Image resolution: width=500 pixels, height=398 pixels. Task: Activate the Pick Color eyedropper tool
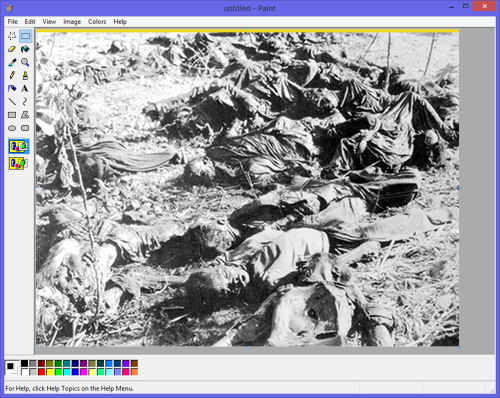coord(12,62)
